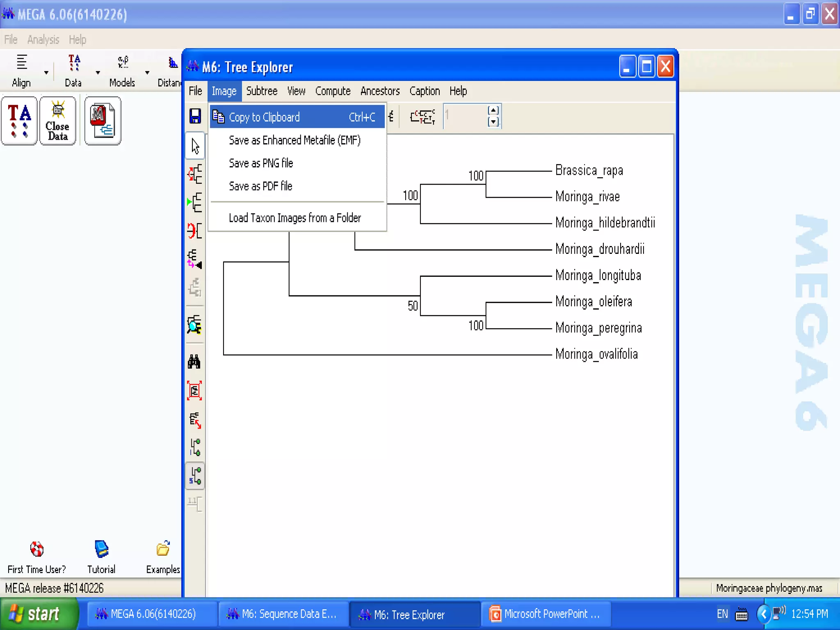Choose Save as Enhanced Metafile (EMF)
840x630 pixels.
pos(297,140)
